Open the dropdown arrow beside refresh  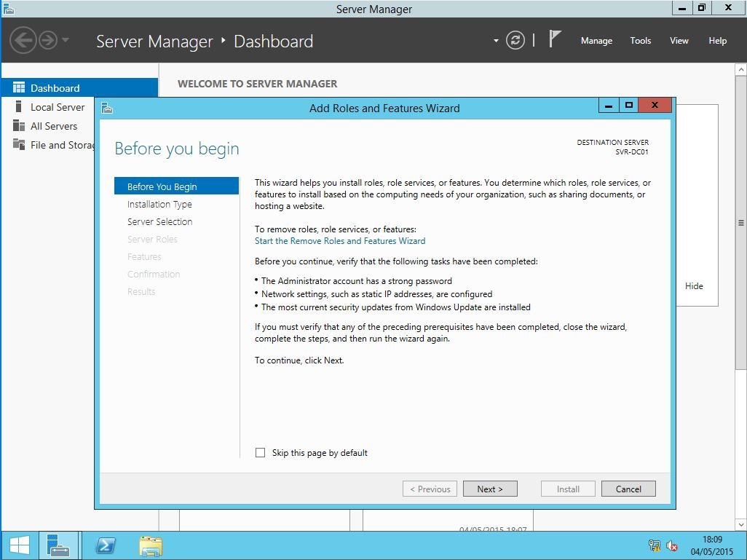click(x=496, y=41)
